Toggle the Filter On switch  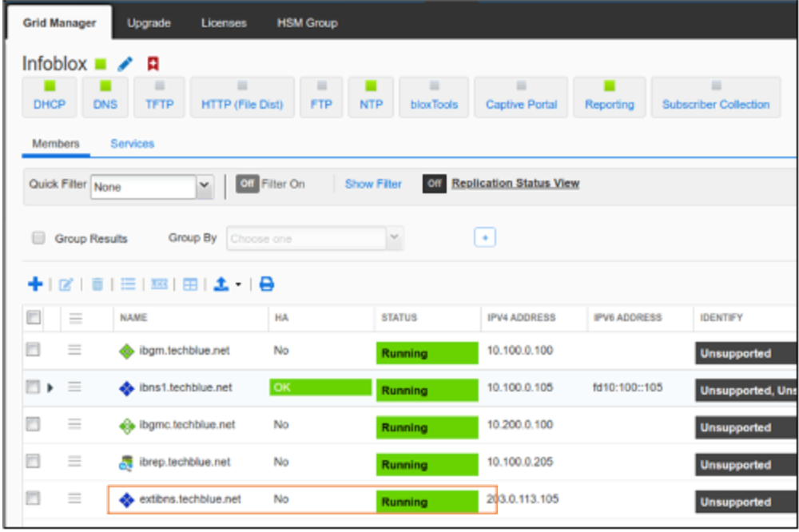click(247, 184)
